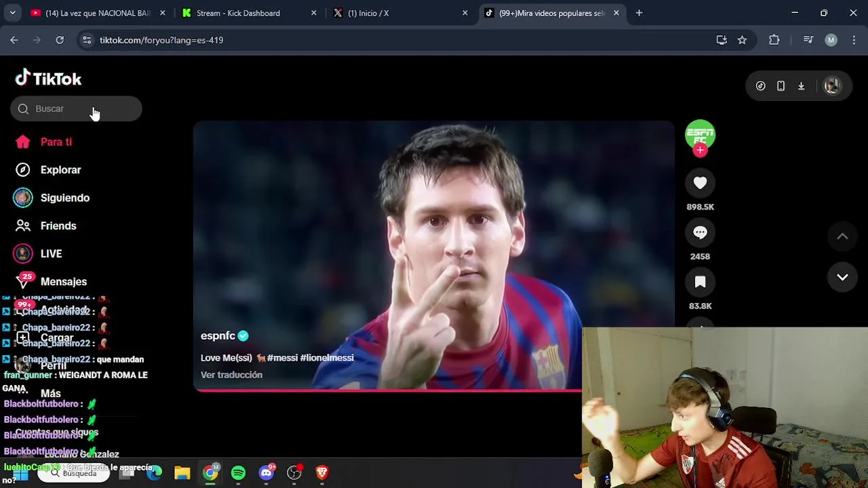Save the video with the bookmark icon

coord(700,282)
